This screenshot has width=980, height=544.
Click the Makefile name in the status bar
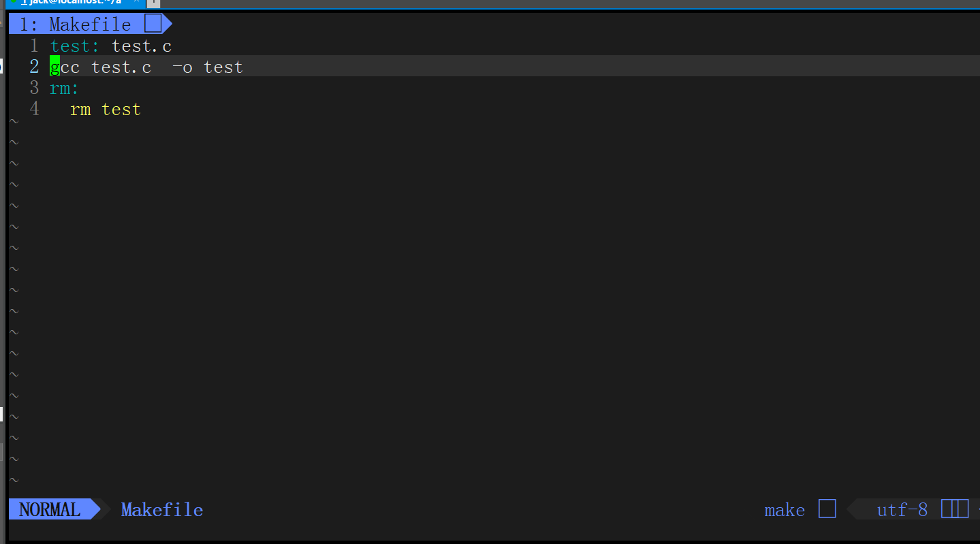click(161, 509)
